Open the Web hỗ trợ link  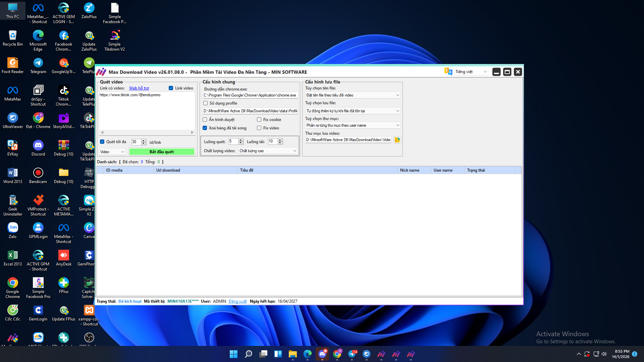(x=139, y=88)
